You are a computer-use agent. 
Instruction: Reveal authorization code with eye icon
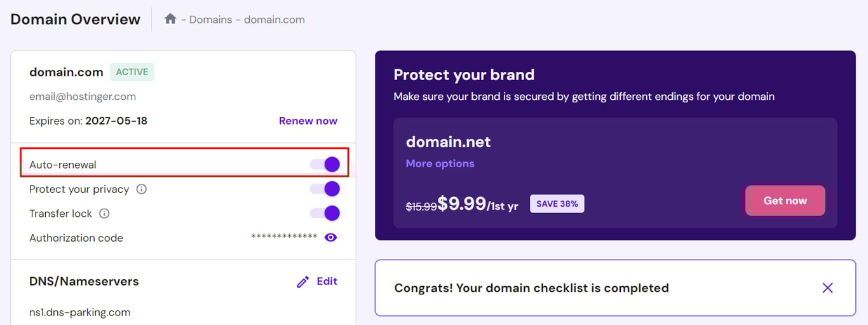click(330, 237)
